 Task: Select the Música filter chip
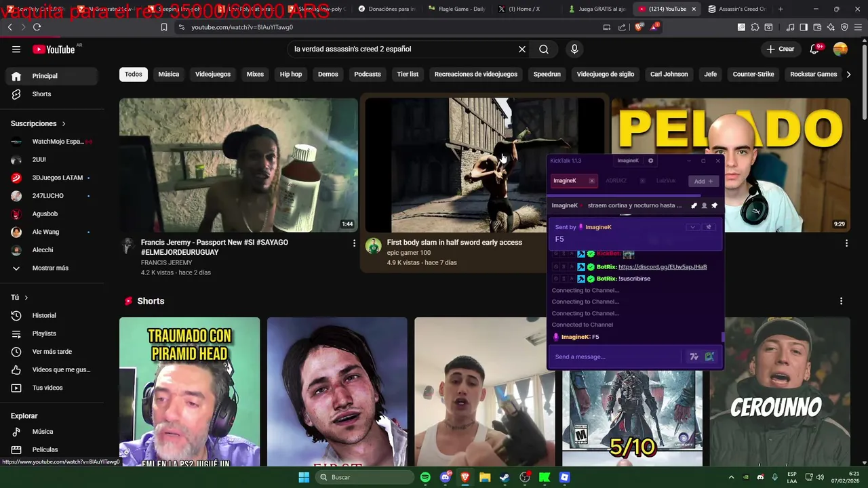tap(169, 75)
